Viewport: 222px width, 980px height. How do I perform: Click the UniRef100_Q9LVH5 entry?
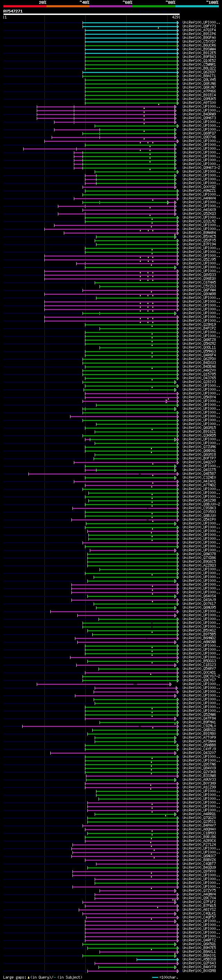[x=199, y=80]
